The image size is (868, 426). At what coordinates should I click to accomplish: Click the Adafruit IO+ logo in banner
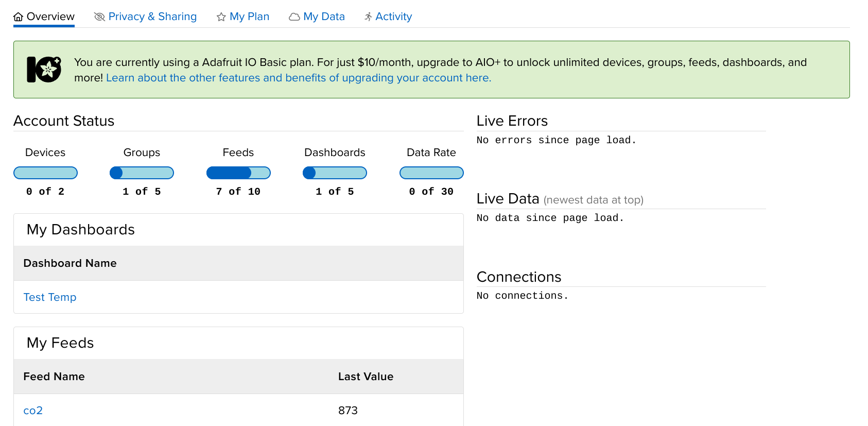pos(44,70)
